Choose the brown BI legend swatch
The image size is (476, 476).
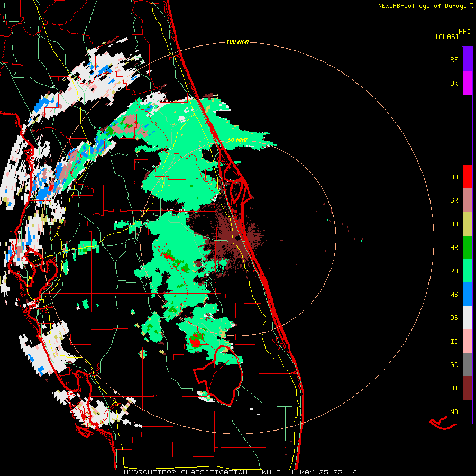point(467,388)
